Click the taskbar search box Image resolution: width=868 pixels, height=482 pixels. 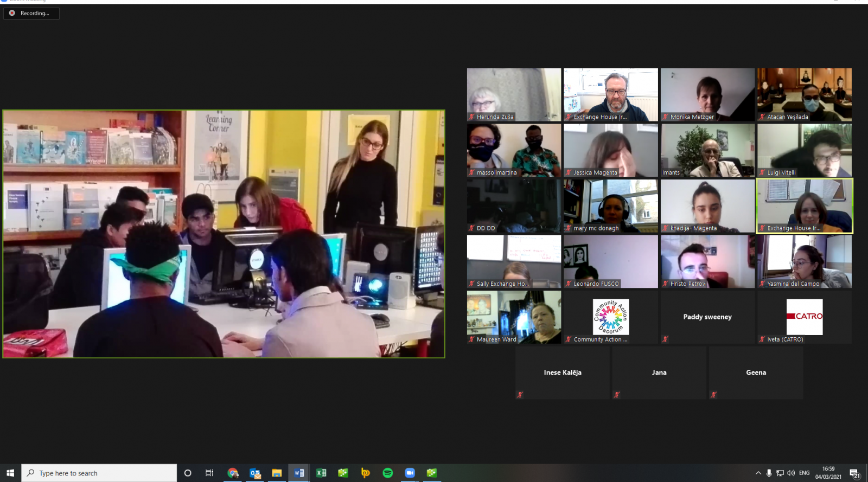coord(100,473)
